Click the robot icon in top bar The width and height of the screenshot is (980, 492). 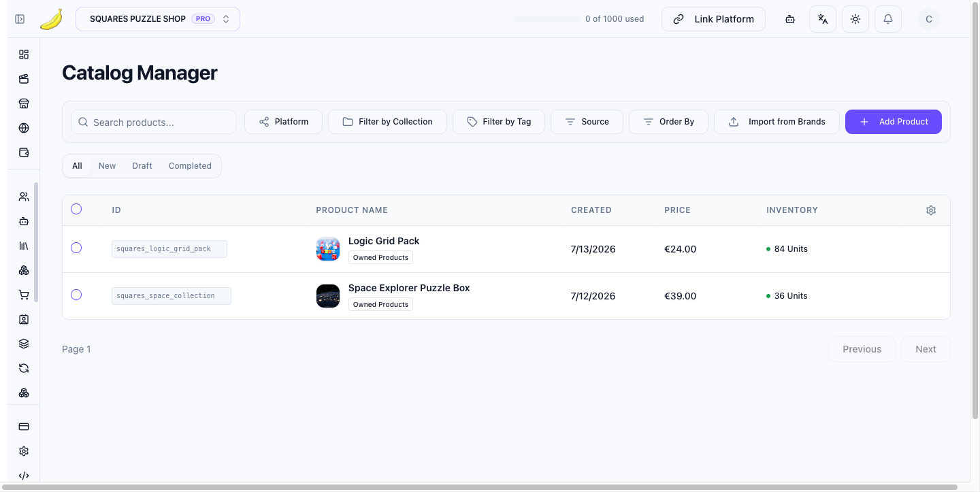pos(789,19)
